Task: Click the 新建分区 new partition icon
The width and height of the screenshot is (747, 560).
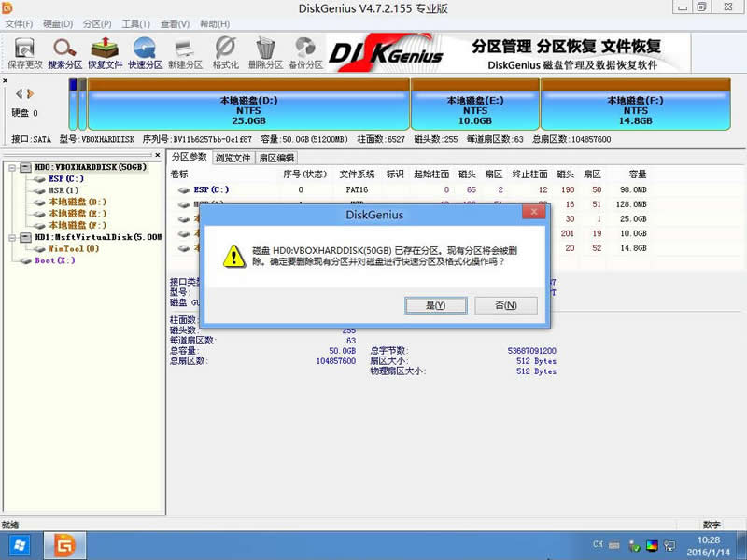Action: 185,52
